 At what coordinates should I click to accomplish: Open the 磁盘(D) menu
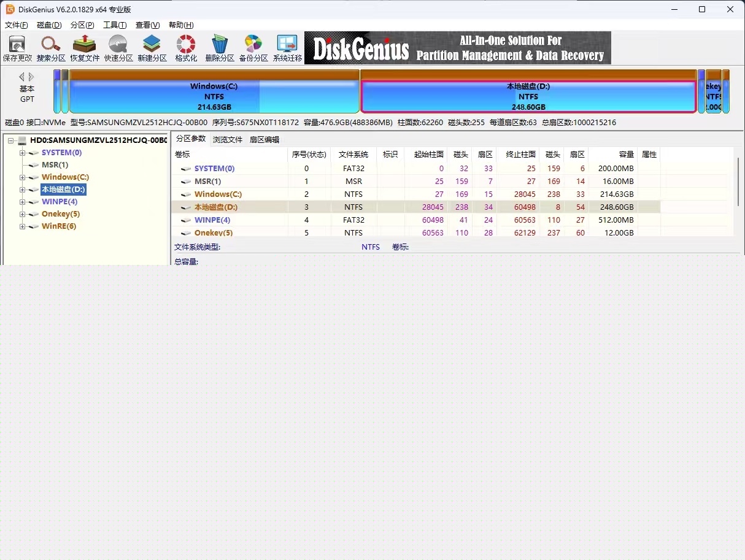tap(50, 25)
